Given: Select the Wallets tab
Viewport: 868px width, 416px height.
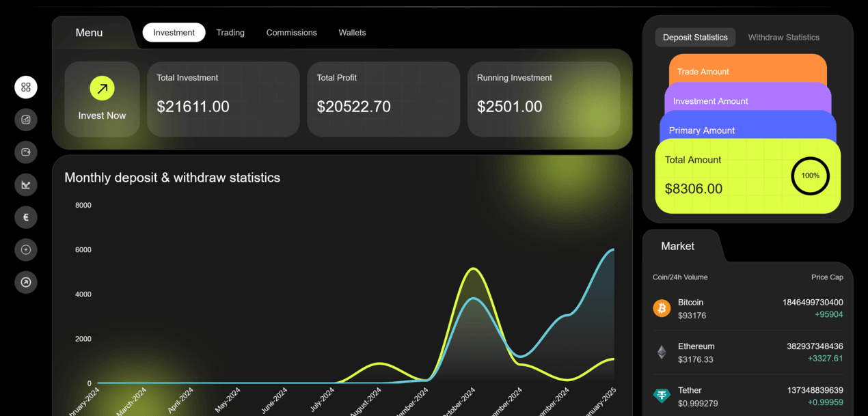Looking at the screenshot, I should click(352, 33).
